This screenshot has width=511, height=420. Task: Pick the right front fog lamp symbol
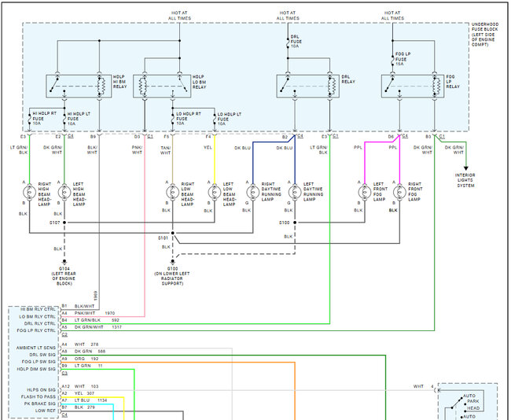tap(399, 192)
